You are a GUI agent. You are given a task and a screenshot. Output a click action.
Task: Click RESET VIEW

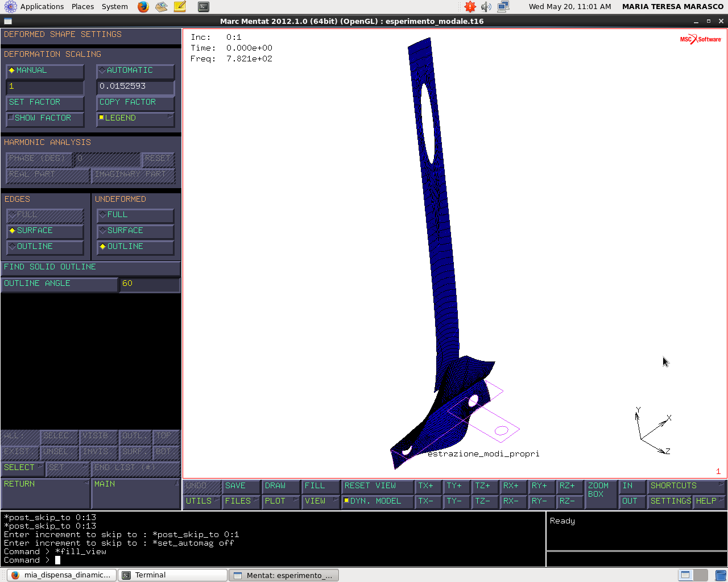(377, 486)
